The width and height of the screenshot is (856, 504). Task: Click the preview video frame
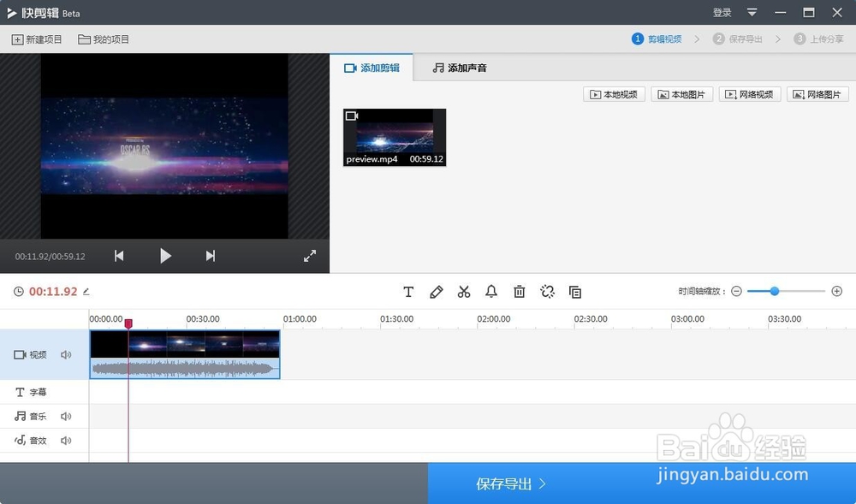[164, 145]
